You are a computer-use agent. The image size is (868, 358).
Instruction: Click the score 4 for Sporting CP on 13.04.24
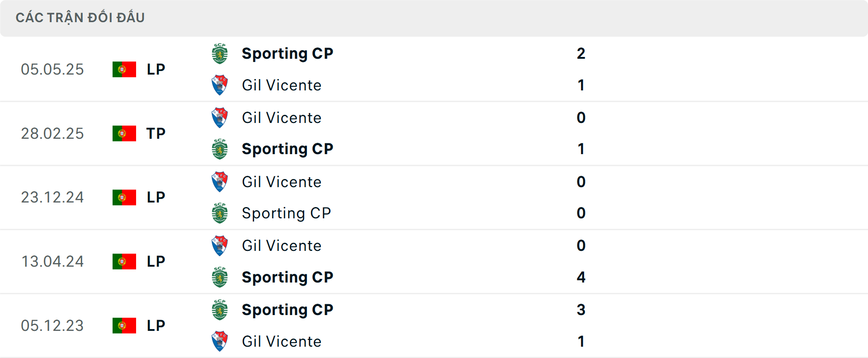581,278
